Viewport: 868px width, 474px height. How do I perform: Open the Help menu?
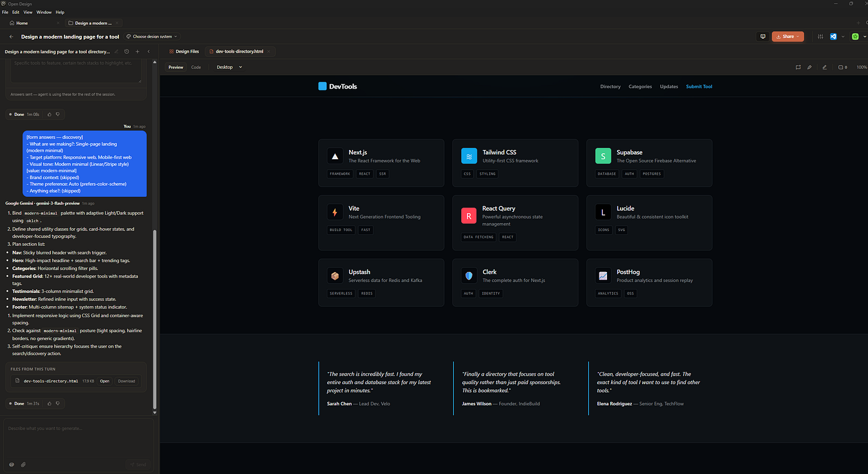coord(60,12)
